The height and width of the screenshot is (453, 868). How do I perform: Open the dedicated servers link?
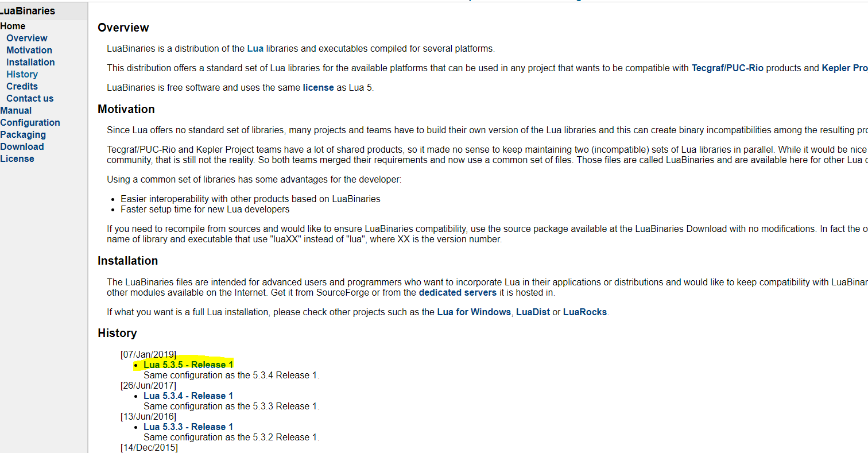tap(458, 292)
